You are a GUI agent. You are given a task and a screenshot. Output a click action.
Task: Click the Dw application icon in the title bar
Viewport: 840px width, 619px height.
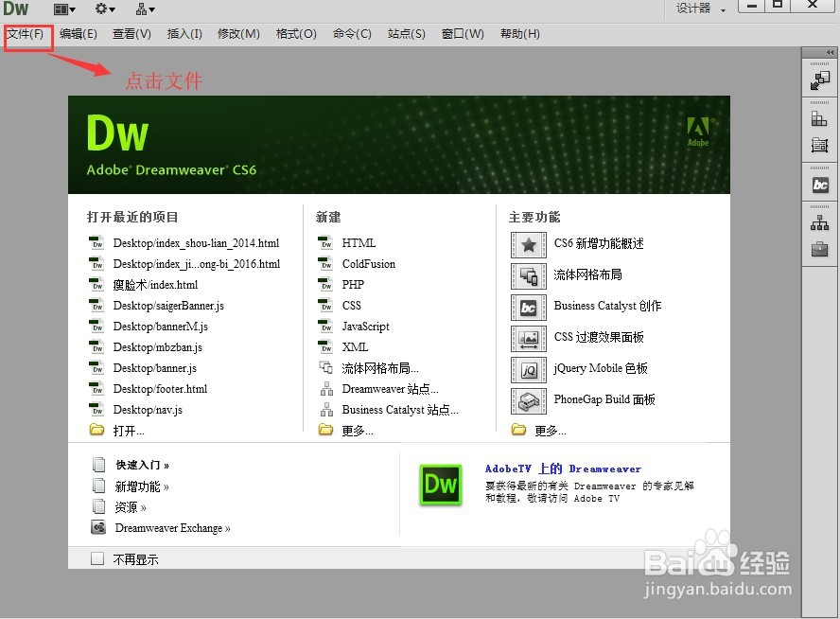tap(16, 9)
